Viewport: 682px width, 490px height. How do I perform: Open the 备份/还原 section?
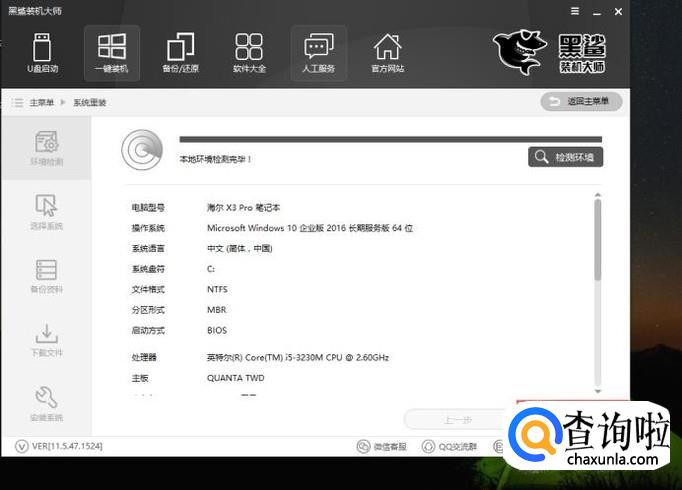click(181, 53)
